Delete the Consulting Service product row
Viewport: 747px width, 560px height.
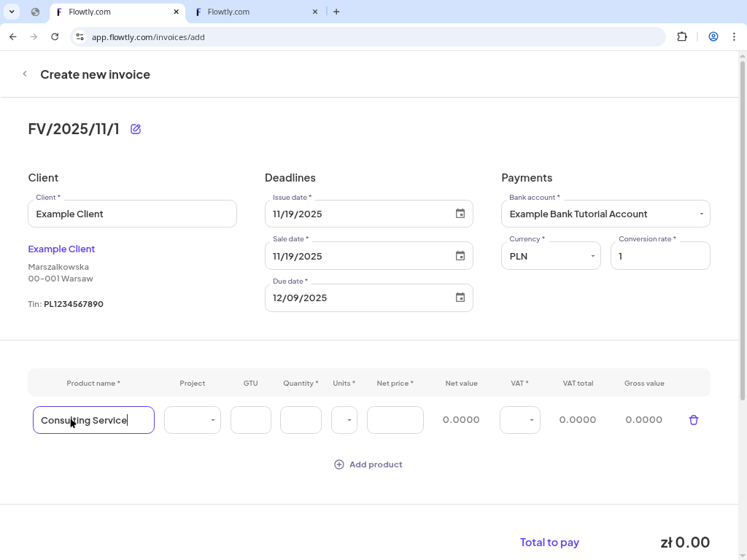pyautogui.click(x=693, y=420)
